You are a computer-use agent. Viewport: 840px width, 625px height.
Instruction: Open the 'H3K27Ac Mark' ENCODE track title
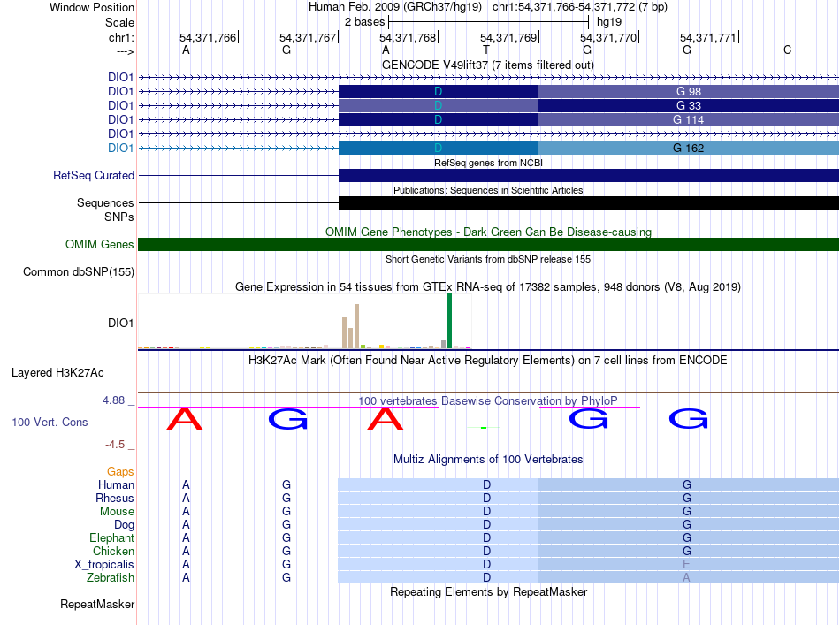[488, 361]
